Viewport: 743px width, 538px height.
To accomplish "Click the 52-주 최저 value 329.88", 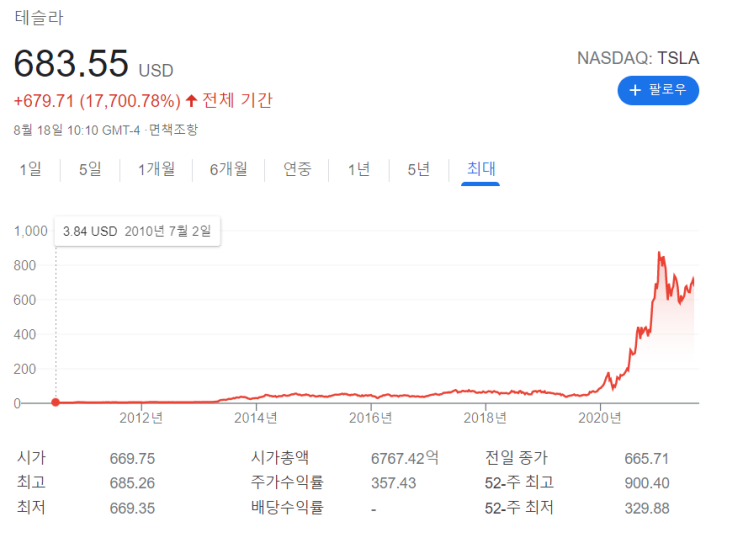I will tap(647, 508).
